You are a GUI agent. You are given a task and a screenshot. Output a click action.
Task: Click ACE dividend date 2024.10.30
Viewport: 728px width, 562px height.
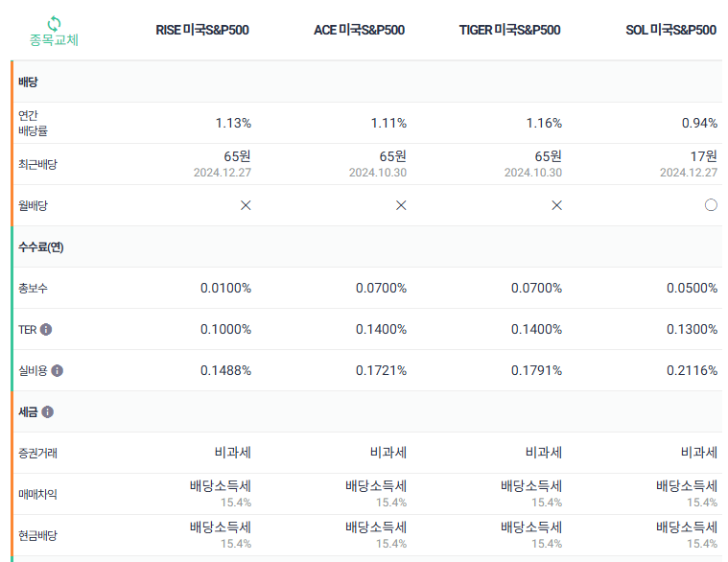[x=378, y=173]
